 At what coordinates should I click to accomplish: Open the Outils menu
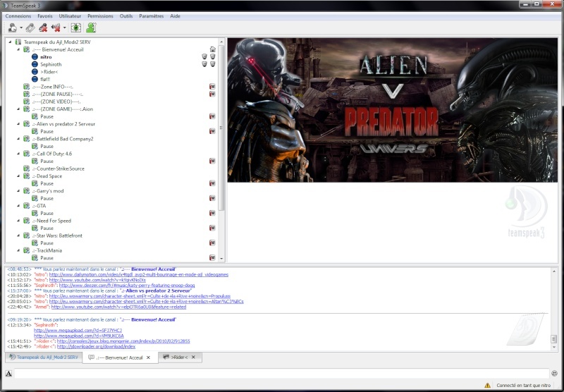click(126, 16)
